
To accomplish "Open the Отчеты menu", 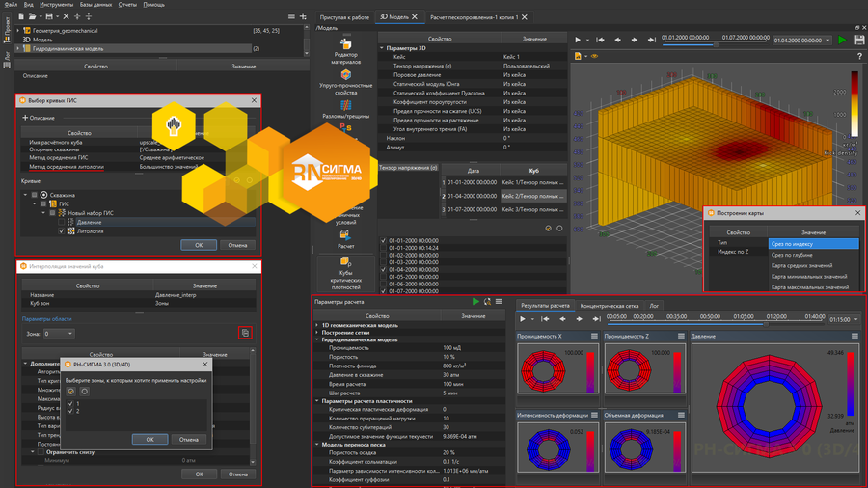I will coord(127,5).
